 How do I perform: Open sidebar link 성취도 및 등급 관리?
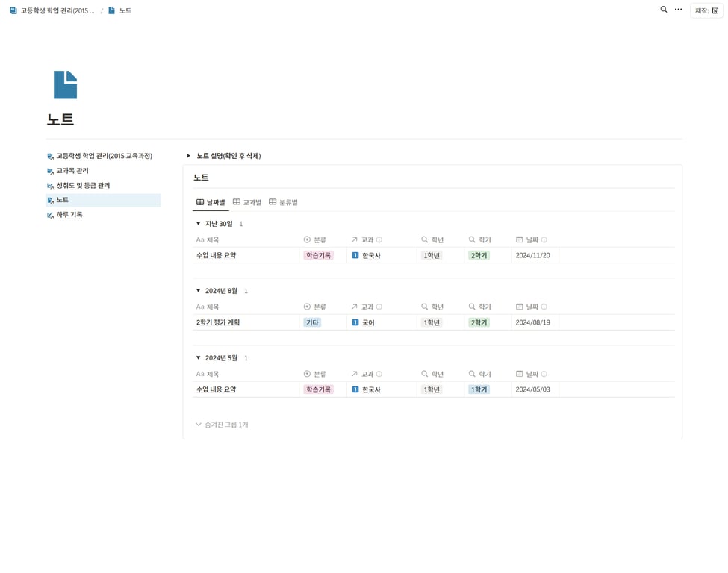pyautogui.click(x=78, y=186)
